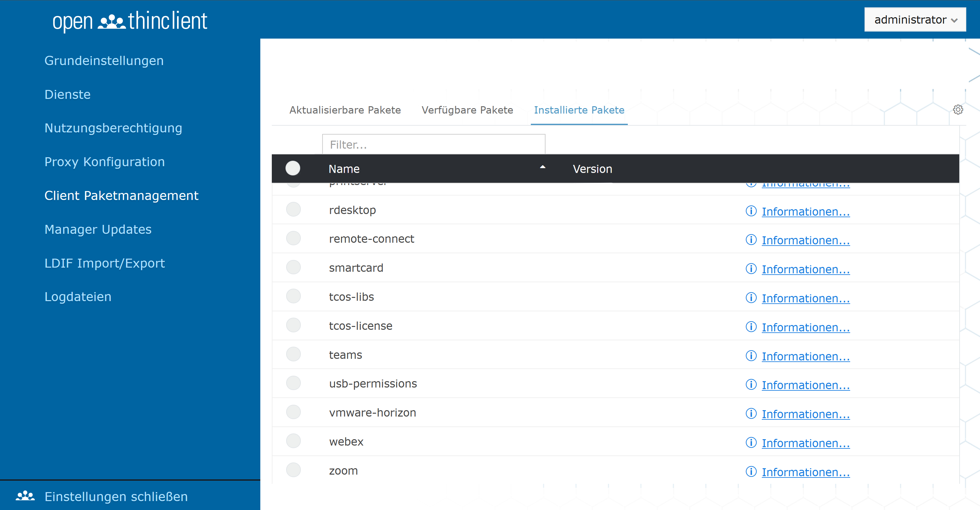Open the Aktualisierbare Pakete tab
Image resolution: width=980 pixels, height=510 pixels.
click(x=345, y=110)
